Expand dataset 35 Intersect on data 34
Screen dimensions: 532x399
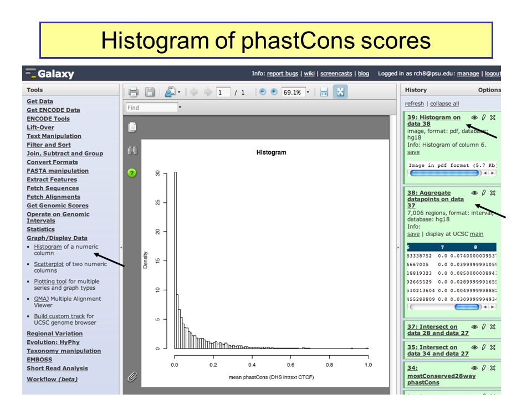tap(438, 350)
